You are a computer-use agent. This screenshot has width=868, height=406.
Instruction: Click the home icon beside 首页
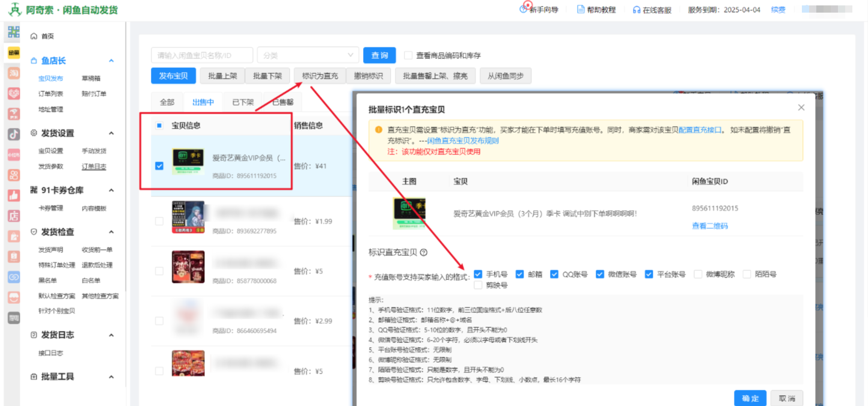[34, 37]
